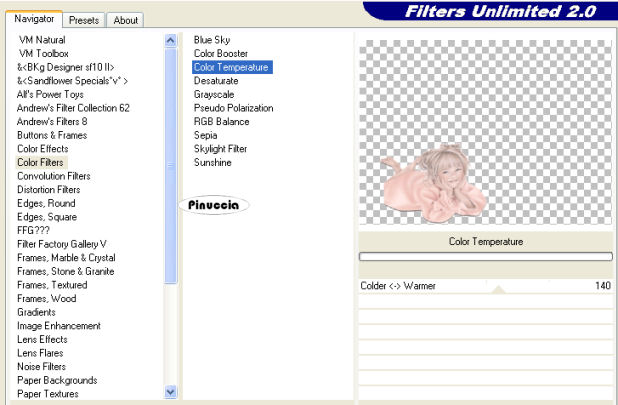Viewport: 618px width, 405px height.
Task: Choose the Blue Sky filter
Action: pos(212,40)
